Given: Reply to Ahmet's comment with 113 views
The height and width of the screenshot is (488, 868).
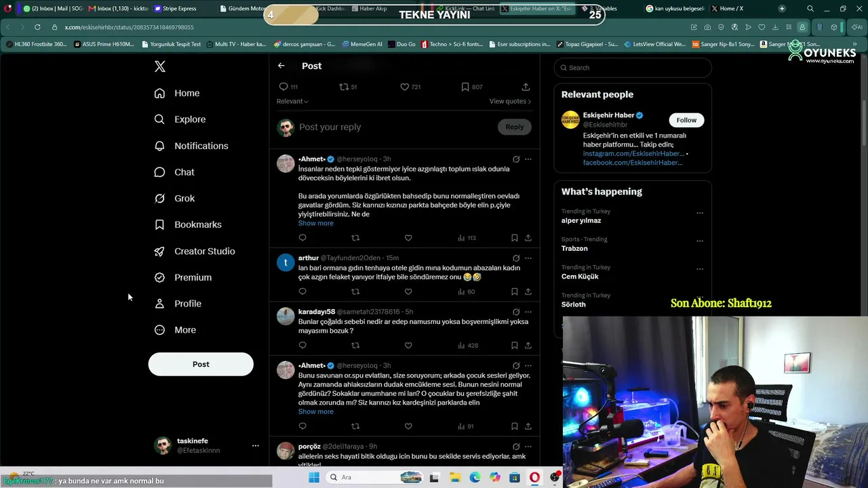Looking at the screenshot, I should (302, 238).
